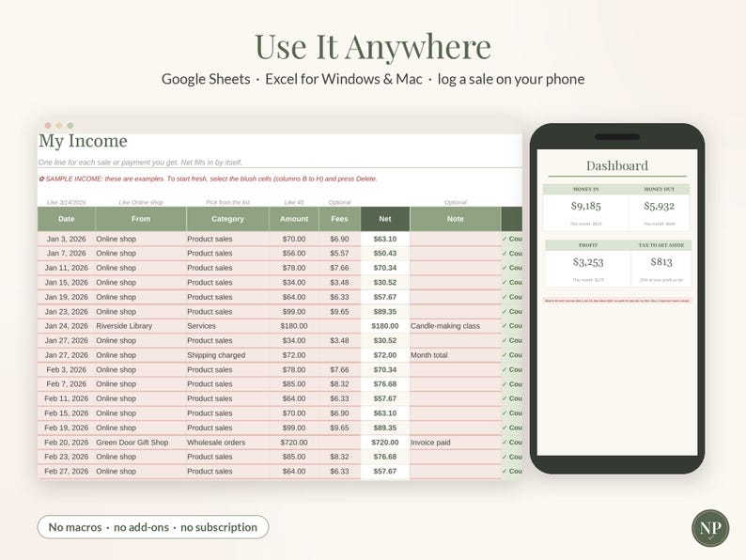Click the 'Pick from the list' hint
This screenshot has width=746, height=560.
click(x=228, y=202)
